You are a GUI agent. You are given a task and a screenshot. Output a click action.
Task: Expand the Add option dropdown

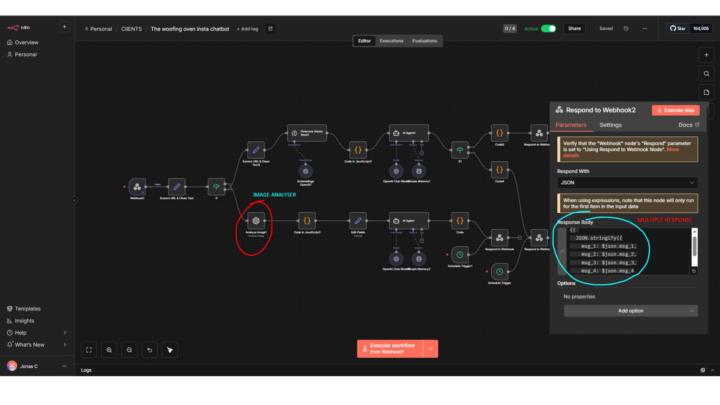(x=630, y=311)
